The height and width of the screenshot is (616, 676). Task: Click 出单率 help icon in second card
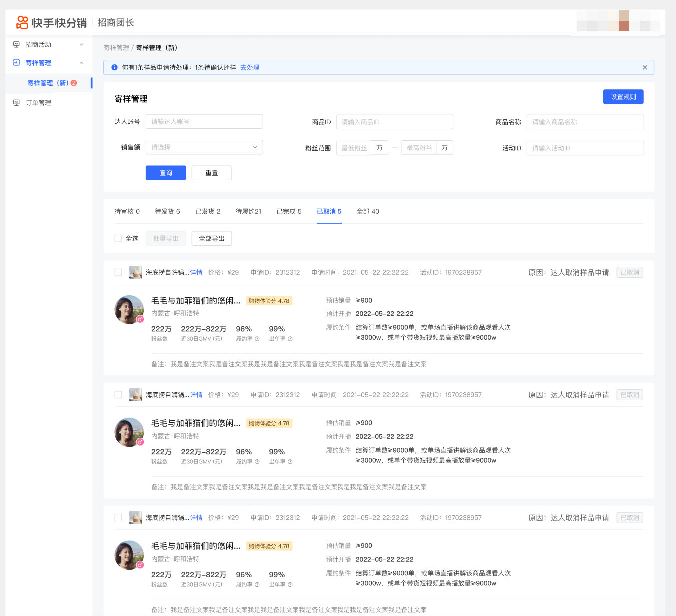[290, 462]
